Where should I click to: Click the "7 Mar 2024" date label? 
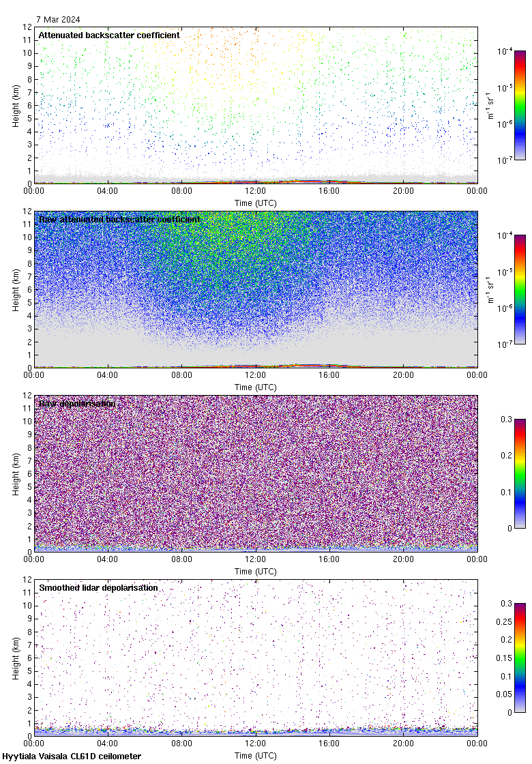[58, 20]
